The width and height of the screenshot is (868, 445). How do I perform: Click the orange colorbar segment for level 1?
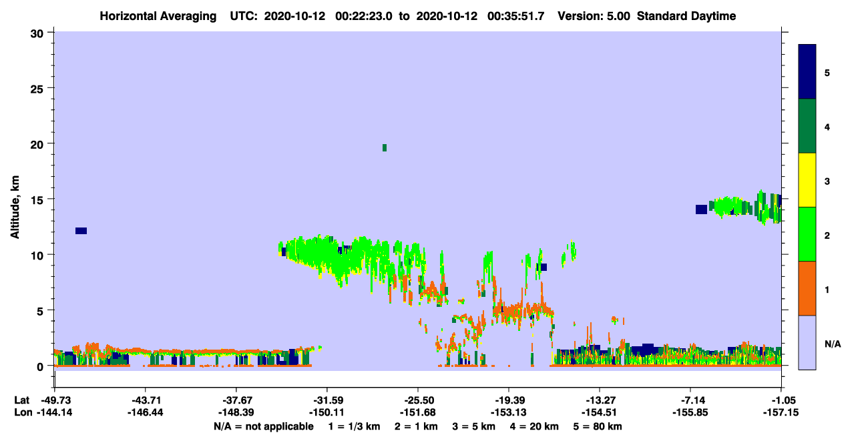(x=807, y=288)
